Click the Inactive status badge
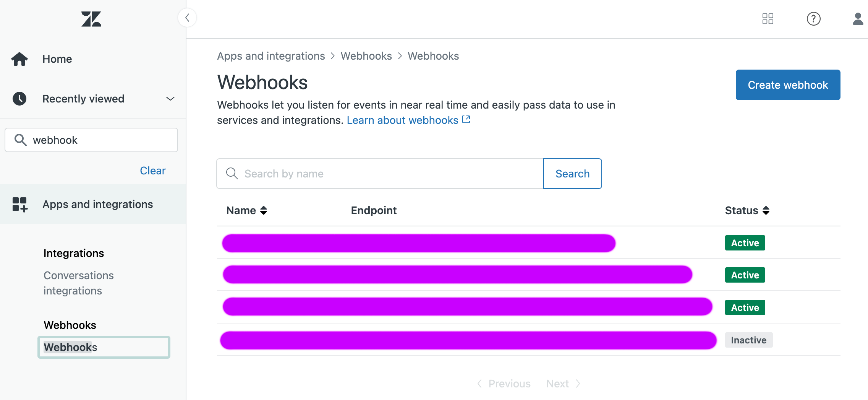This screenshot has width=868, height=400. tap(748, 340)
